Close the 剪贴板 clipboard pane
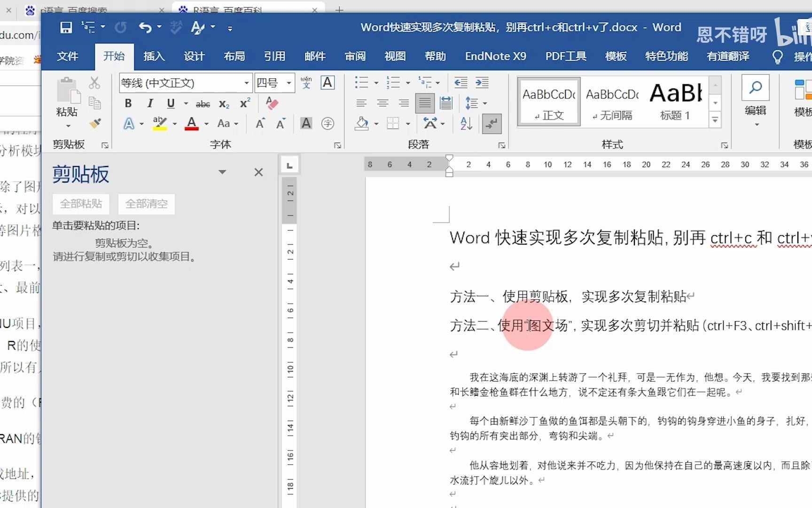The height and width of the screenshot is (508, 812). point(258,173)
